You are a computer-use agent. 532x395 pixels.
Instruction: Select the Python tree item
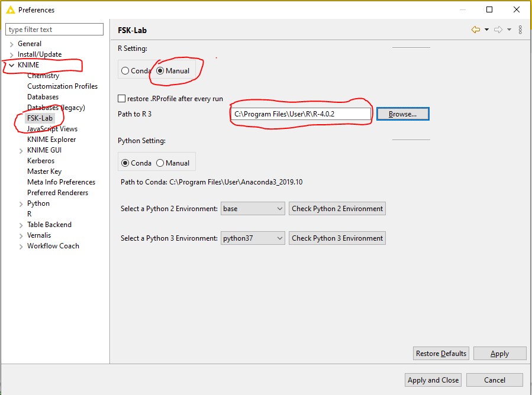pyautogui.click(x=38, y=203)
